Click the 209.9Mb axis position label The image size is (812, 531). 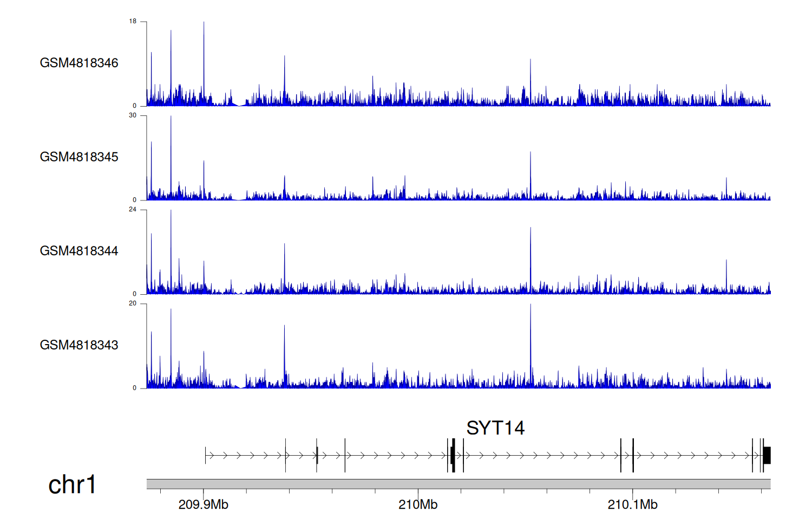pos(204,505)
